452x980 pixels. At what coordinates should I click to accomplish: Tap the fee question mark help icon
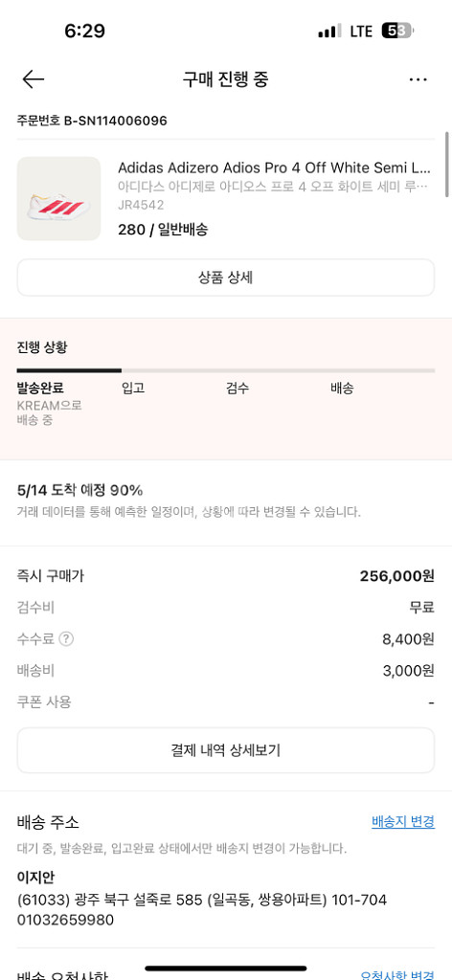[66, 638]
